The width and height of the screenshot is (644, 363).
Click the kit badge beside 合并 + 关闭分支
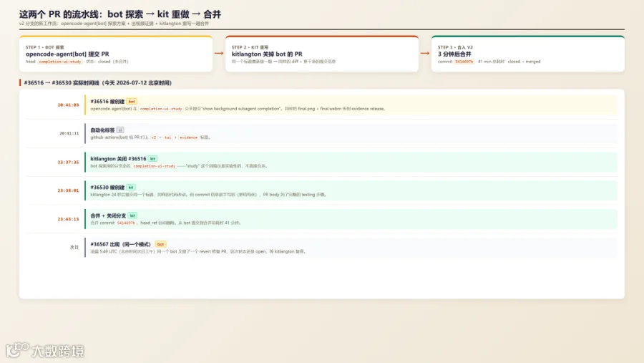(132, 216)
